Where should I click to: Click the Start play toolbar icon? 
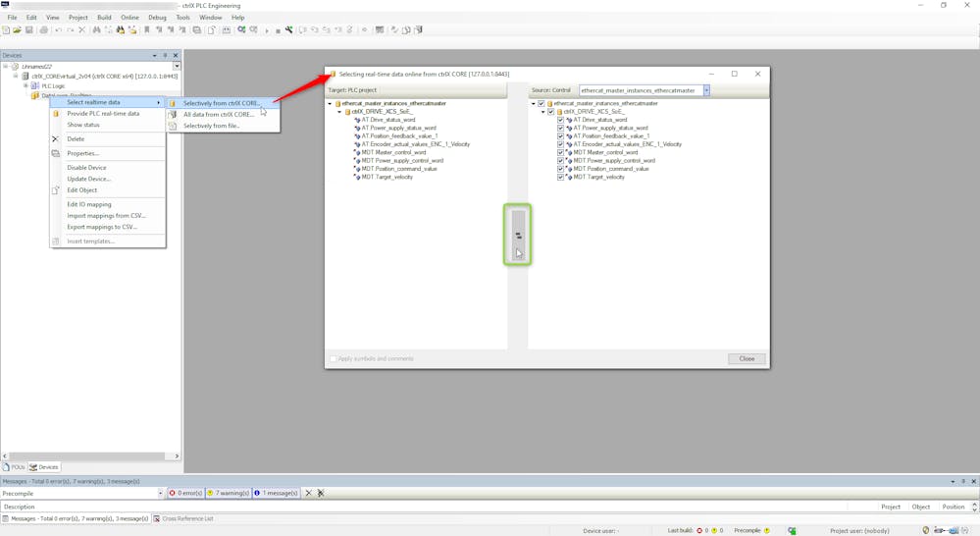point(267,30)
